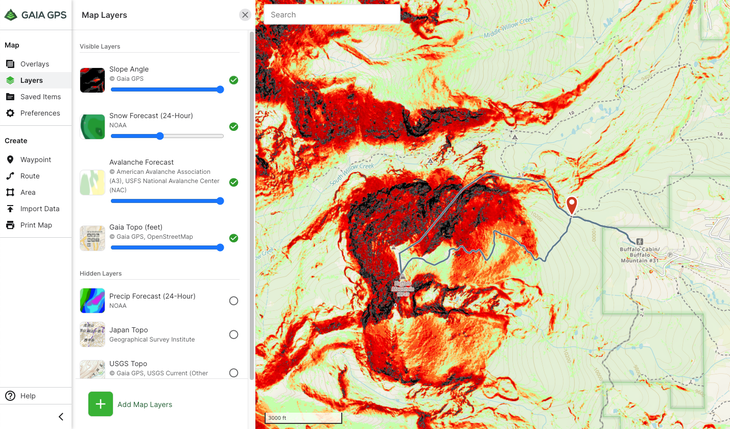Viewport: 730px width, 429px height.
Task: Hide the Slope Angle layer
Action: 233,80
